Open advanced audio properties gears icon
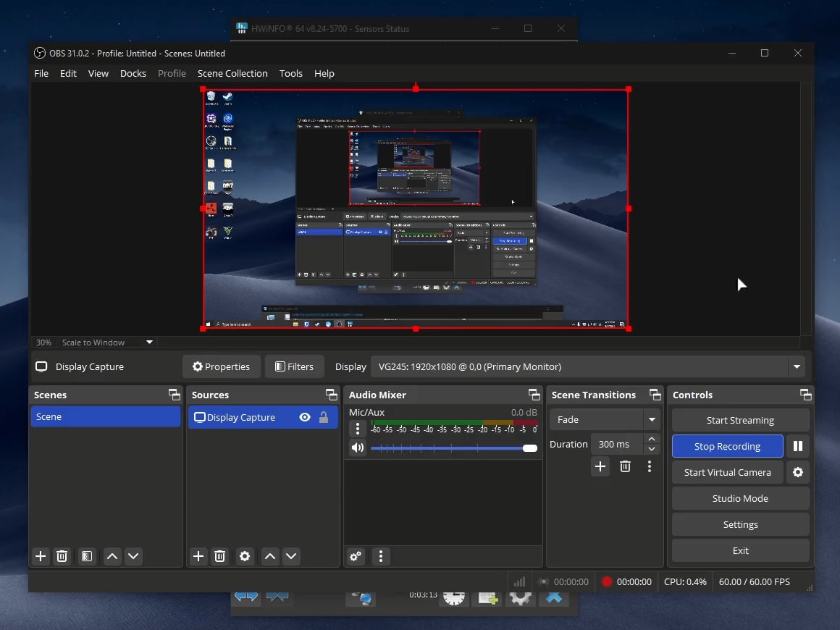The height and width of the screenshot is (630, 840). 356,556
